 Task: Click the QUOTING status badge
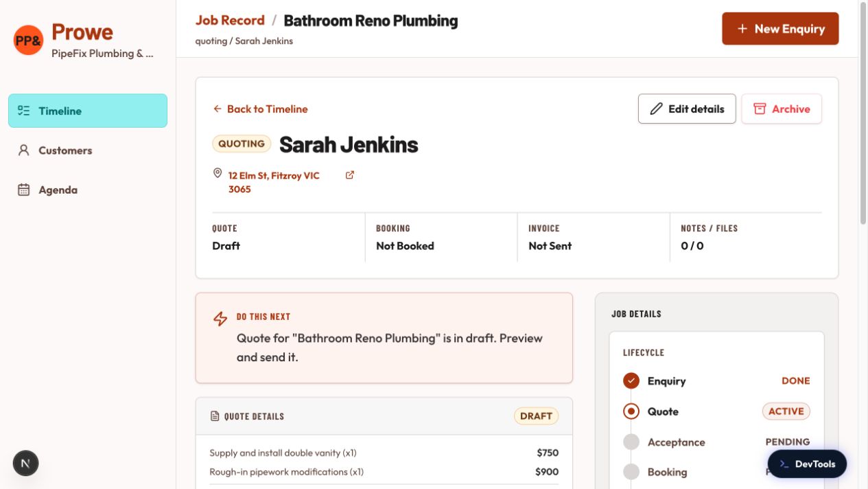tap(242, 144)
